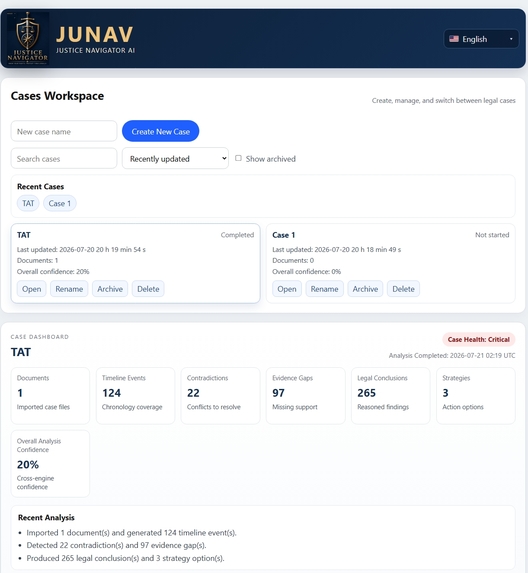Click 'Documents: 0' on Case 1 card
528x573 pixels.
click(x=293, y=261)
